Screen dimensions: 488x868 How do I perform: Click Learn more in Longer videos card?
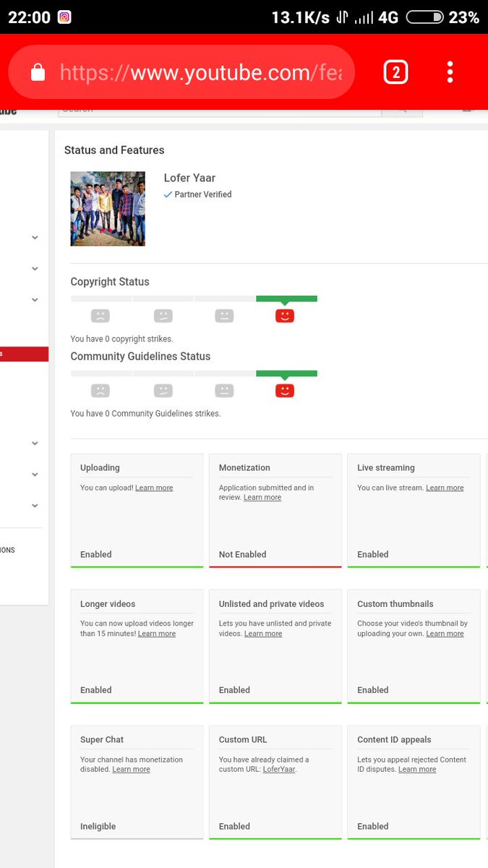click(157, 634)
